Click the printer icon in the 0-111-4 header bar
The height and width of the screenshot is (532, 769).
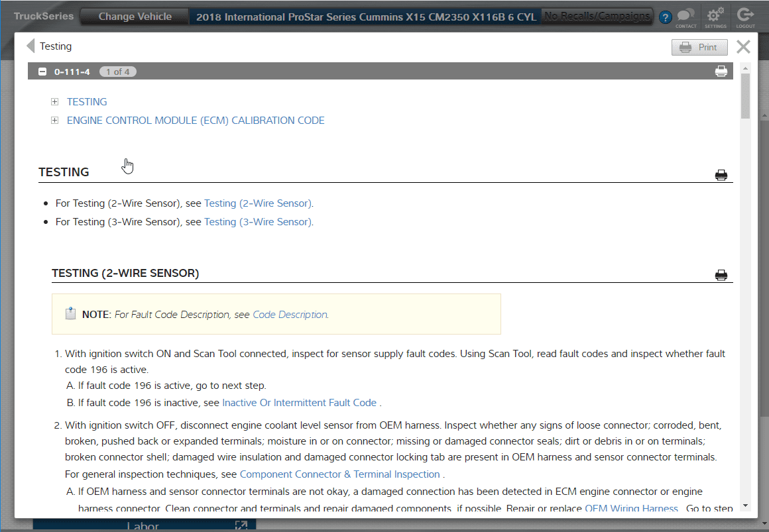(721, 72)
